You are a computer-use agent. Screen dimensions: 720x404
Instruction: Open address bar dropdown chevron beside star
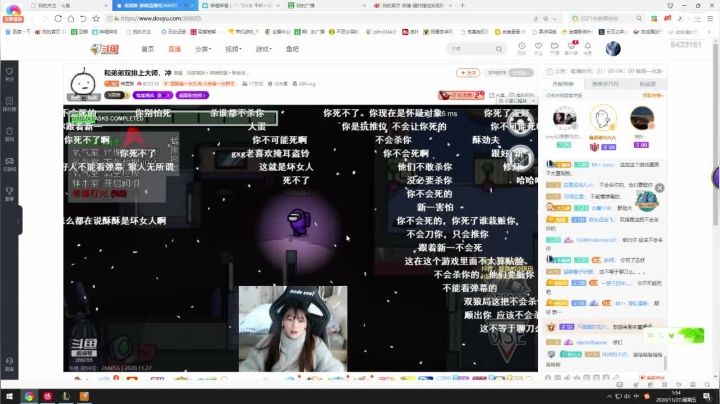[x=555, y=19]
